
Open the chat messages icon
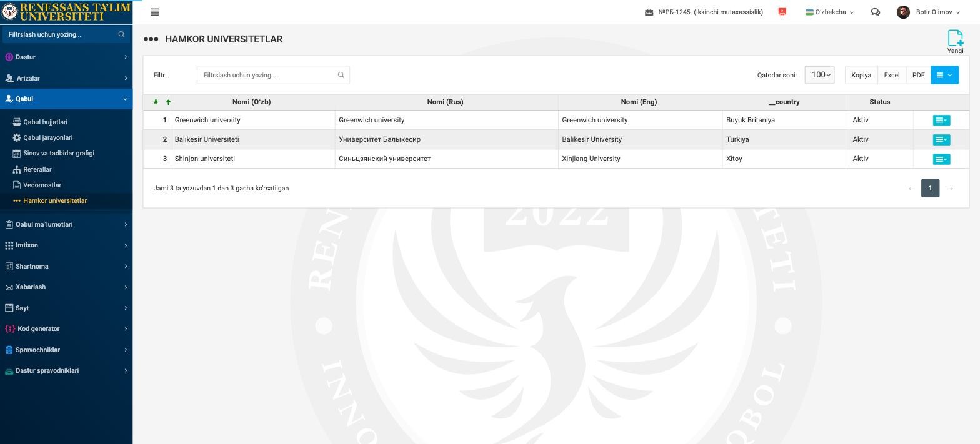pyautogui.click(x=876, y=12)
